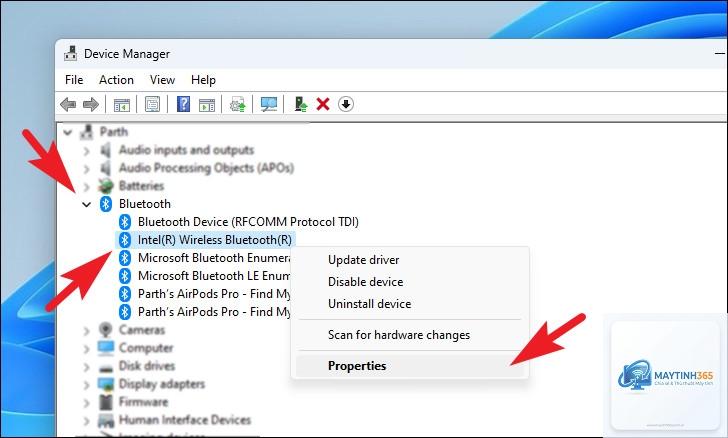Expand the Display adapters chevron
Screen dimensions: 728x438
(86, 385)
